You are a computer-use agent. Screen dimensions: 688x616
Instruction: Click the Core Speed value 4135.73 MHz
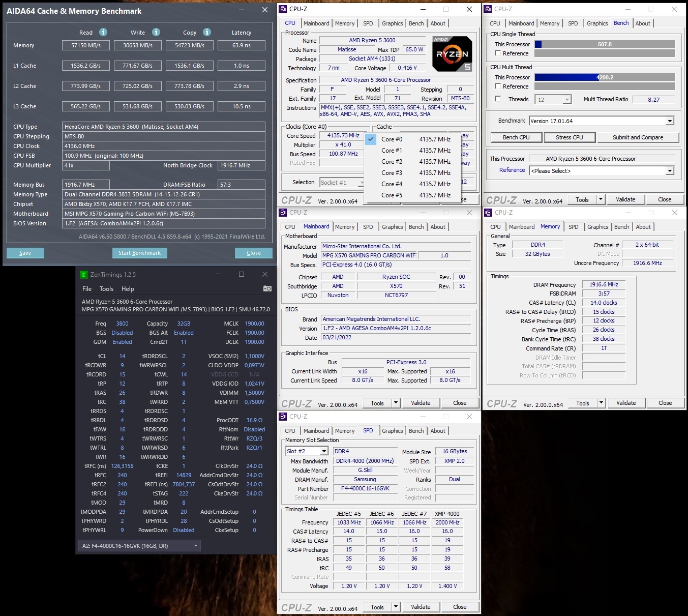(x=343, y=136)
